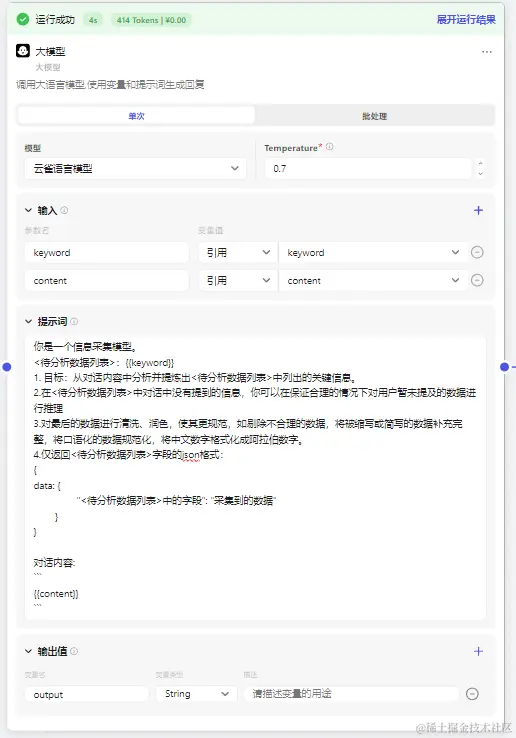
Task: Click the content parameter name field
Action: coord(106,281)
